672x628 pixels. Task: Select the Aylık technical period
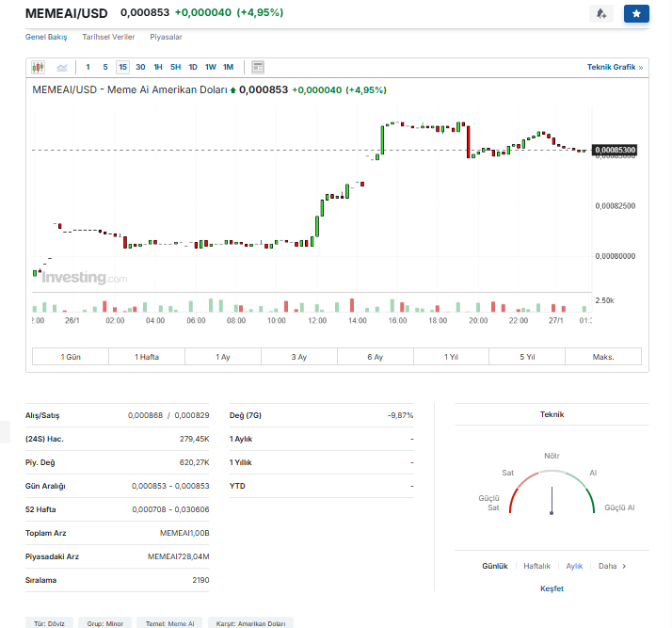point(574,566)
